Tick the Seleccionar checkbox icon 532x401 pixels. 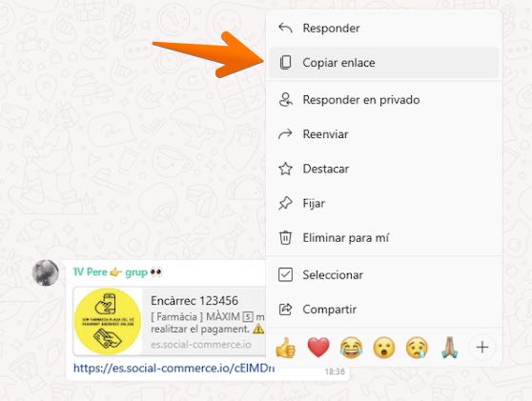pyautogui.click(x=285, y=274)
